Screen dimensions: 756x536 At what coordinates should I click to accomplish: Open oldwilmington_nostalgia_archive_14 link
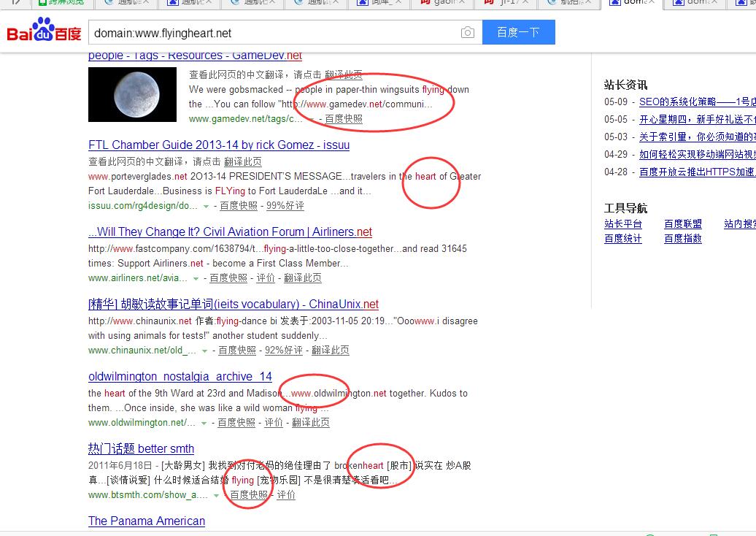click(180, 377)
